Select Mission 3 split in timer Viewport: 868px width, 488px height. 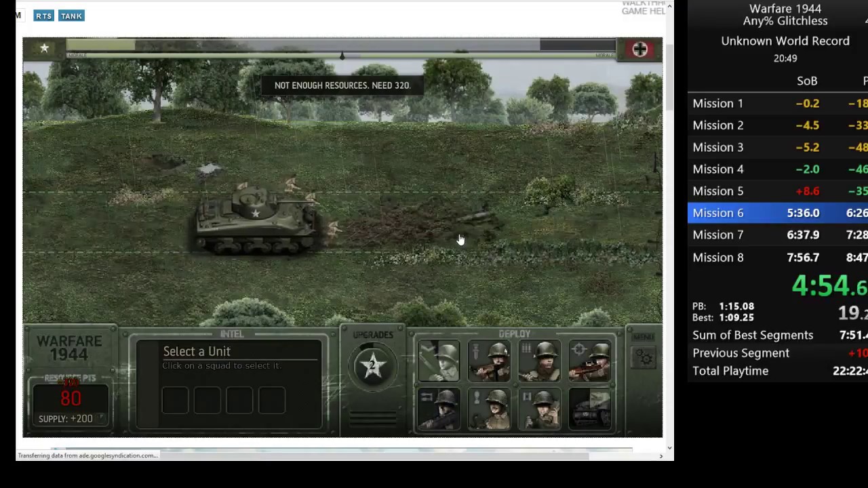pos(778,147)
